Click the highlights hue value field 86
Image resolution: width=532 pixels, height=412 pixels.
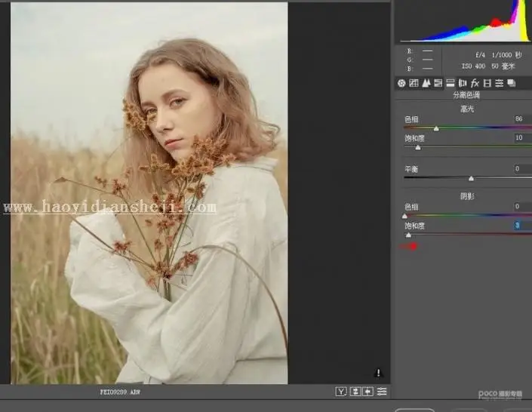pos(522,118)
